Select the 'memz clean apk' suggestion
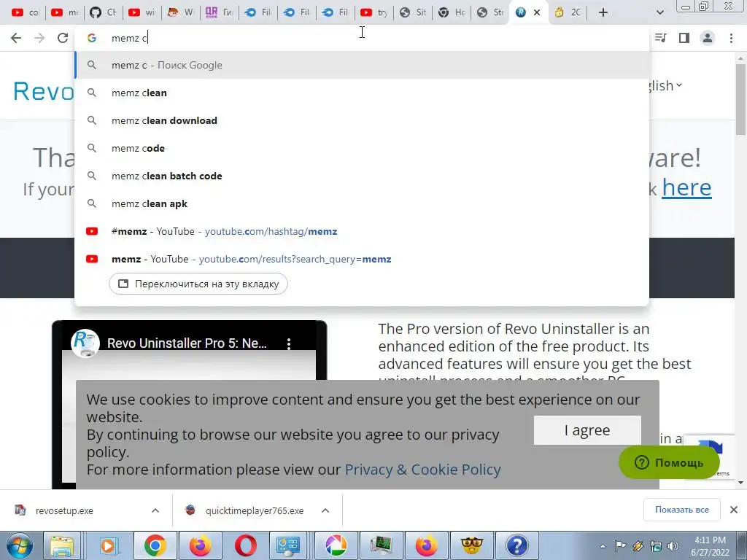The image size is (747, 560). pos(362,203)
